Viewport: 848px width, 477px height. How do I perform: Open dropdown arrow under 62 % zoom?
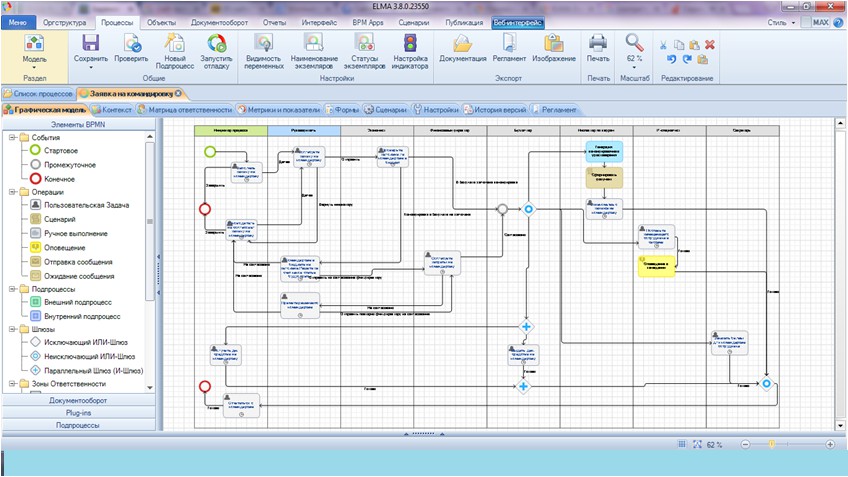pos(634,68)
